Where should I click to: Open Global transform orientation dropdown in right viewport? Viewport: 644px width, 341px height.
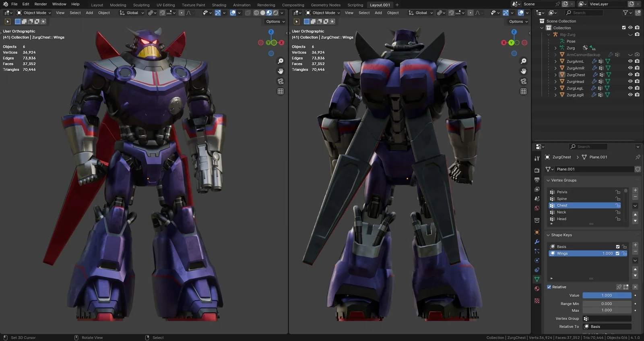click(x=420, y=13)
